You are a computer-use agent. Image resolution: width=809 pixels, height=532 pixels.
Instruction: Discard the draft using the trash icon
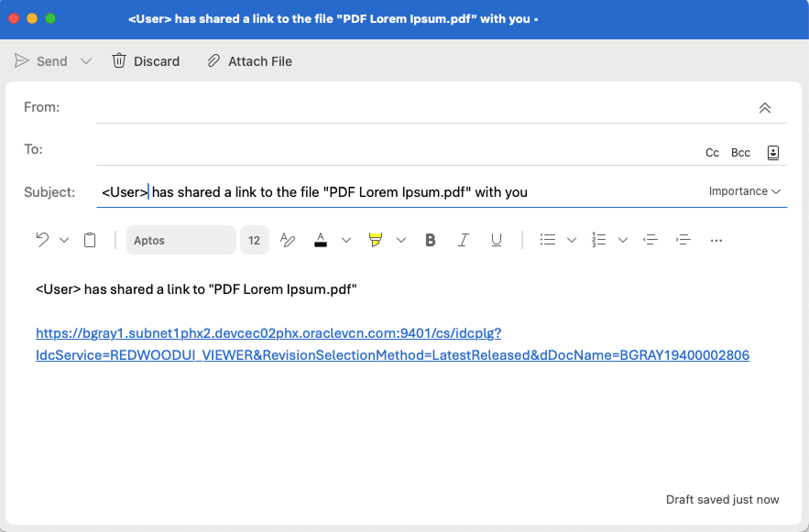point(119,60)
